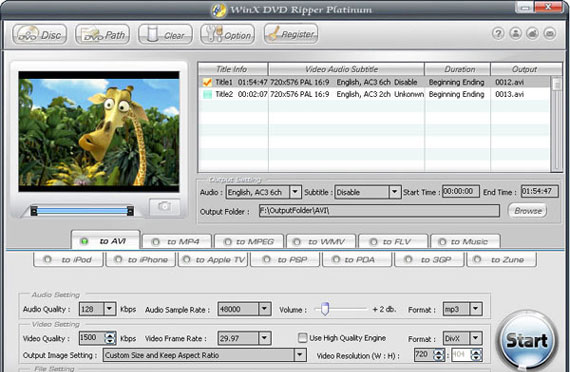Clear the title list

click(x=165, y=35)
